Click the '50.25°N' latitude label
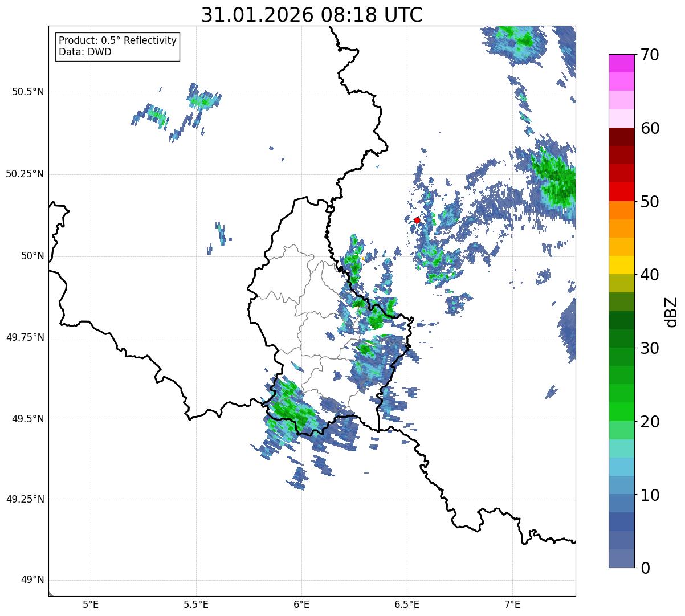The height and width of the screenshot is (616, 685). [25, 174]
